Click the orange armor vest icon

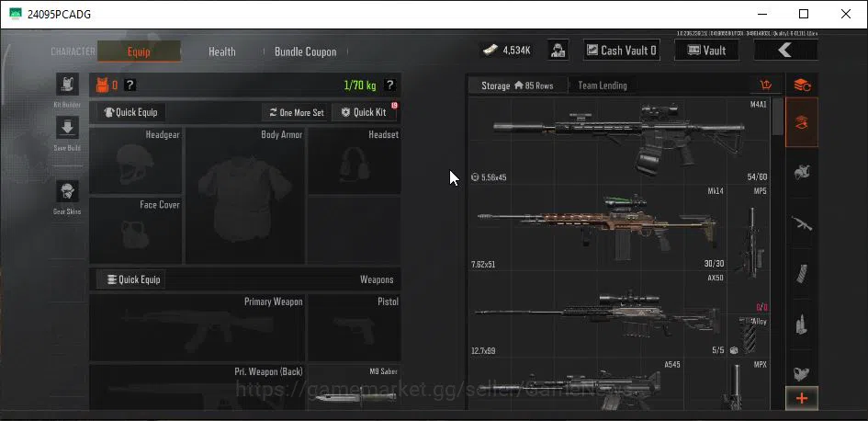(102, 85)
